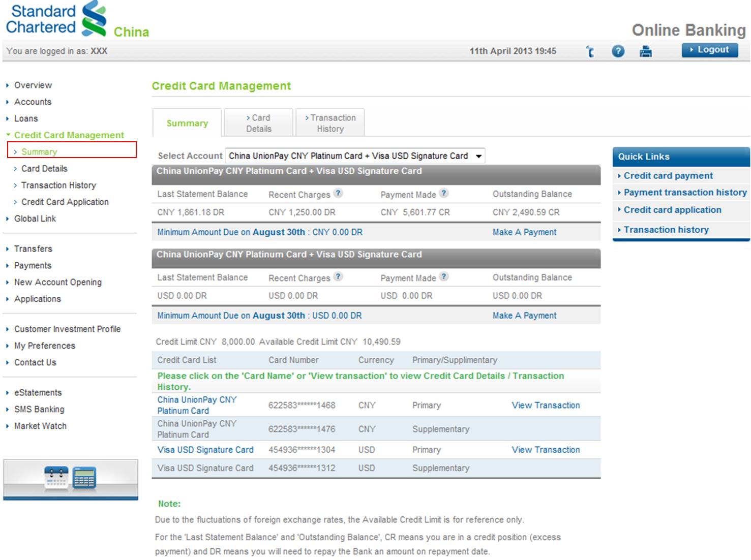
Task: Expand Loans in the left menu
Action: [x=26, y=118]
